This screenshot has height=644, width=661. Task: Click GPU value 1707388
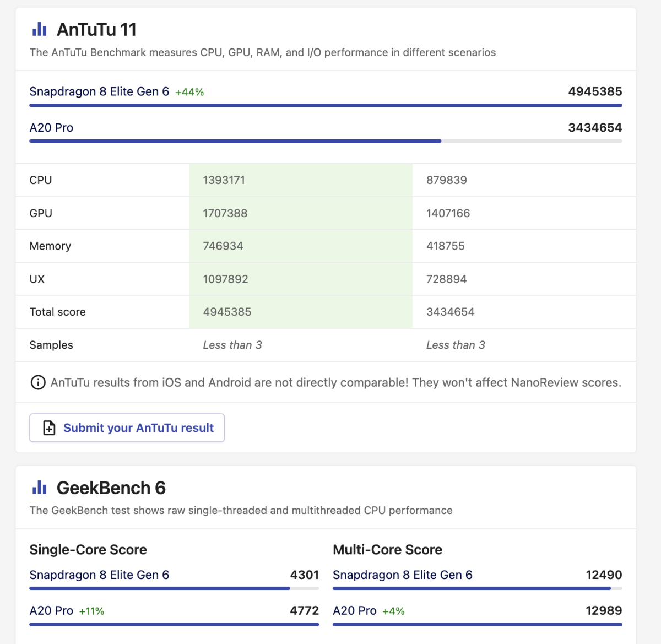point(225,213)
